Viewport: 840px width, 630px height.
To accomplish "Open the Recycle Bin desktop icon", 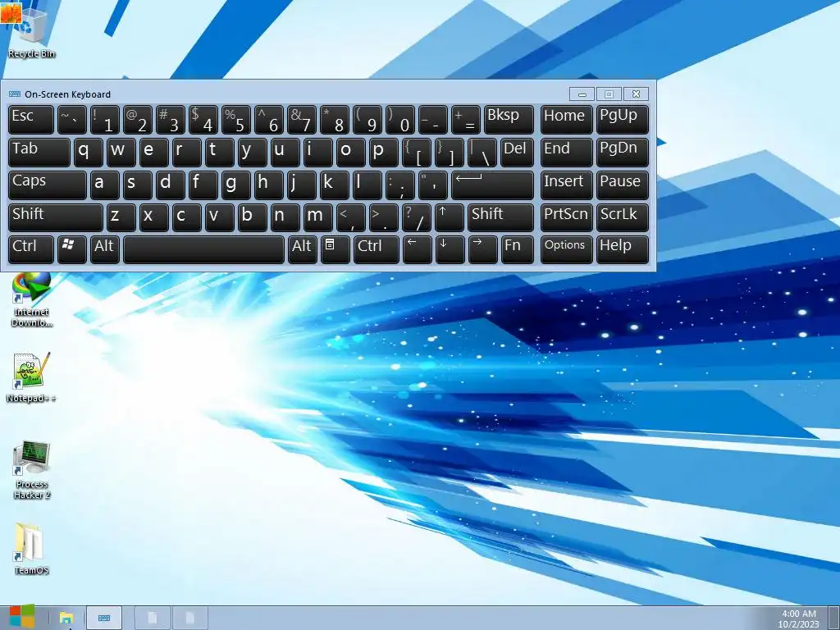I will coord(32,33).
